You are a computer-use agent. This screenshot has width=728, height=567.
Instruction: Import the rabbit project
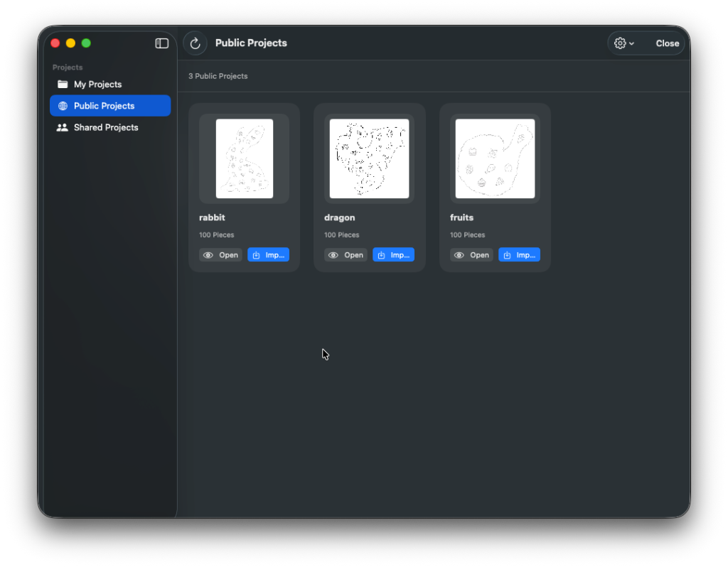tap(268, 255)
